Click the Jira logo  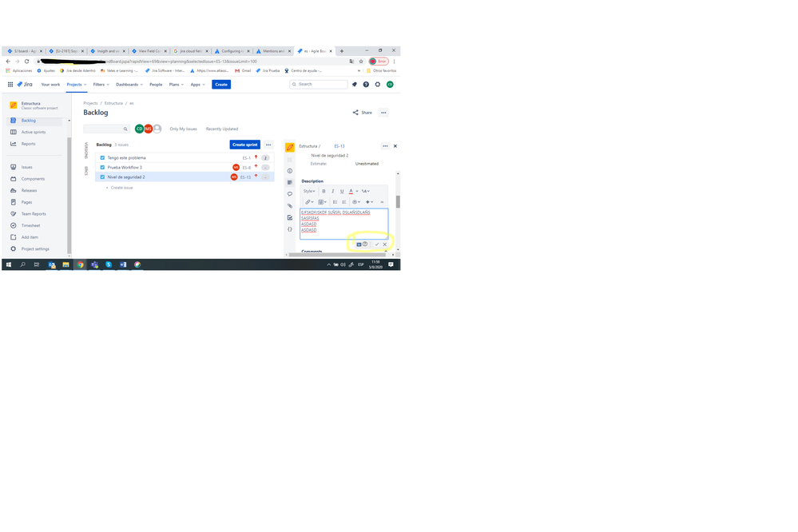click(25, 85)
